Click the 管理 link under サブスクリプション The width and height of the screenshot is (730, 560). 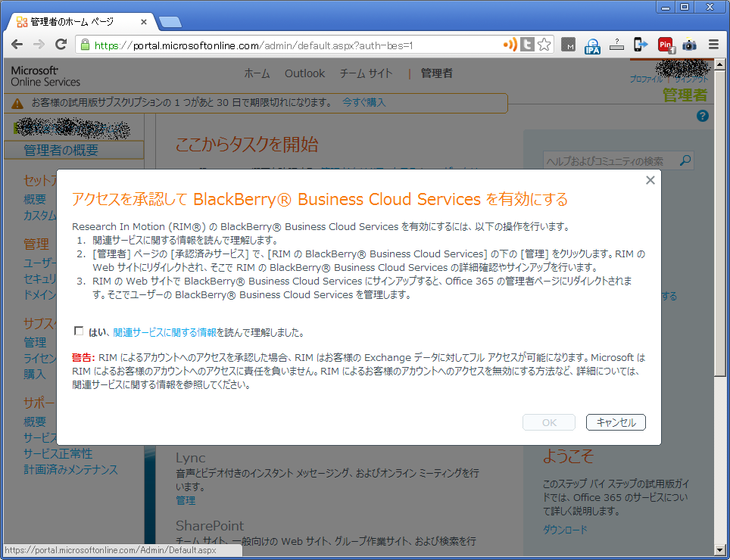(35, 342)
